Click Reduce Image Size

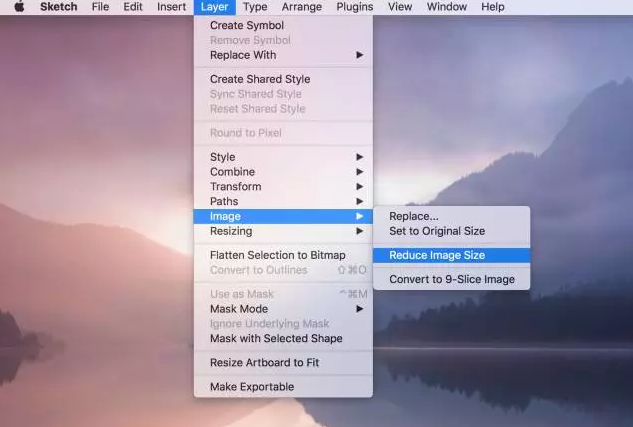pyautogui.click(x=451, y=255)
